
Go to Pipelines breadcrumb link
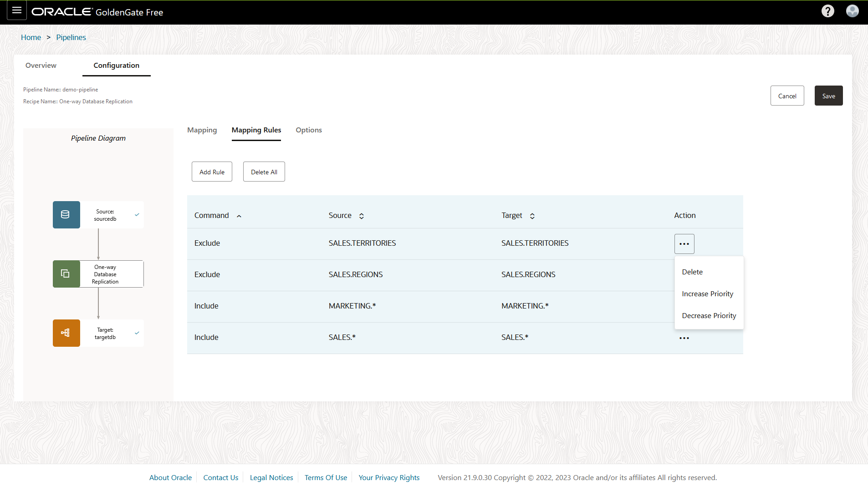[x=71, y=37]
